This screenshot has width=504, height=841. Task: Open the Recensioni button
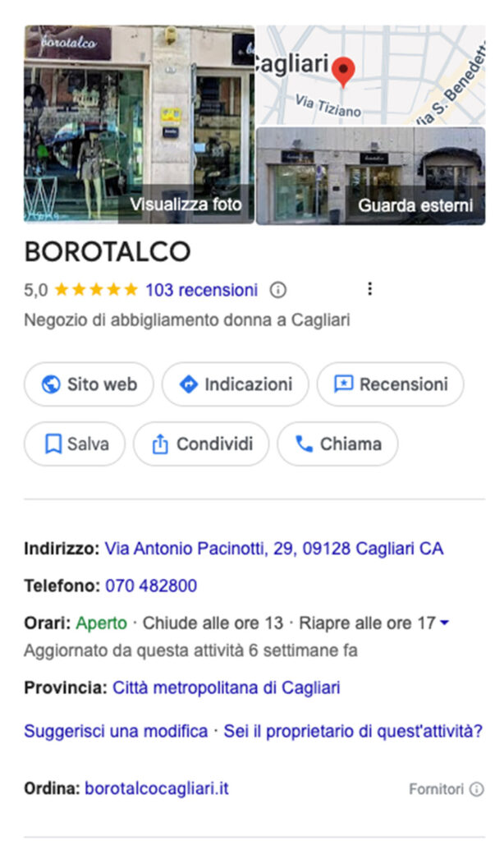(x=390, y=384)
